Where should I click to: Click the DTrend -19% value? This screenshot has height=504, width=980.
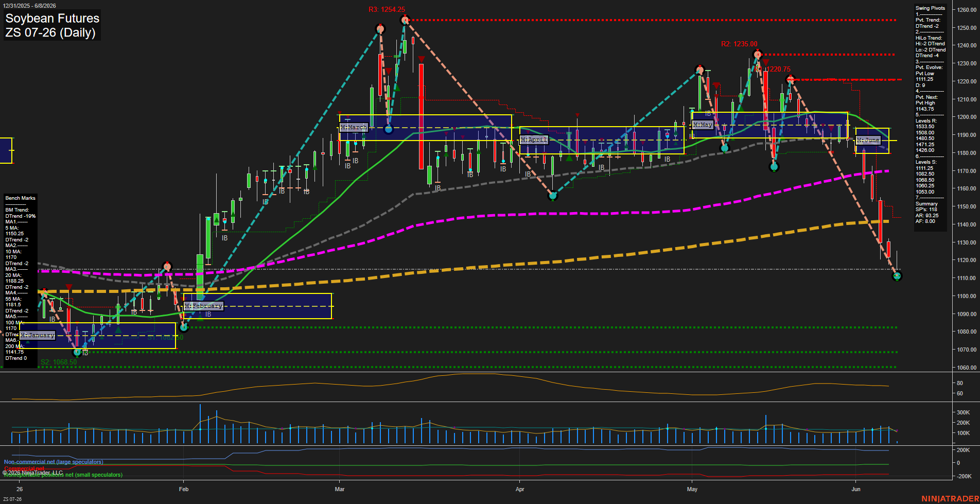21,216
